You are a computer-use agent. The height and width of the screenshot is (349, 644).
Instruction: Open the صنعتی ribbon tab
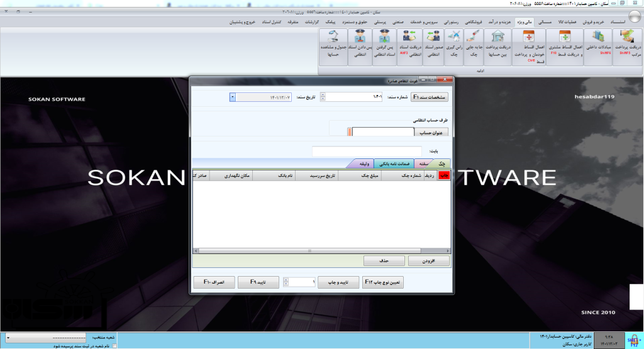pyautogui.click(x=398, y=22)
